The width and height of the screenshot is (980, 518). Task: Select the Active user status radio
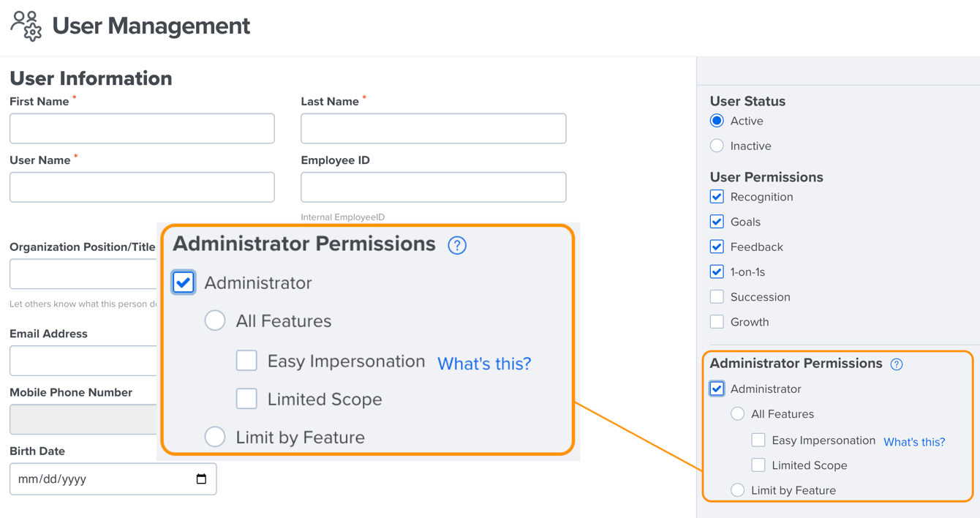[717, 121]
